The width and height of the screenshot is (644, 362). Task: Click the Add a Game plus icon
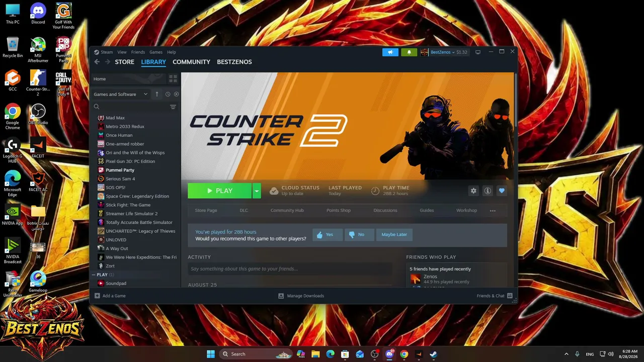coord(97,296)
